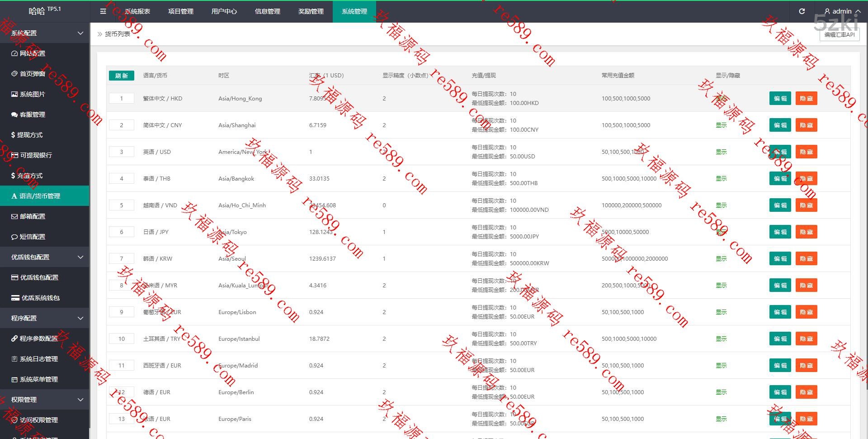Click the refresh icon in top bar
Screen dimensions: 868x439
click(x=802, y=11)
